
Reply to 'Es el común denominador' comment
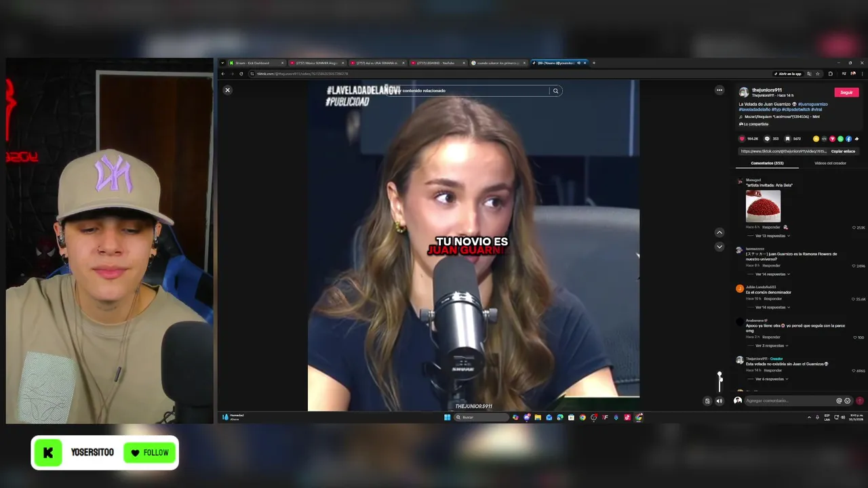pos(773,299)
